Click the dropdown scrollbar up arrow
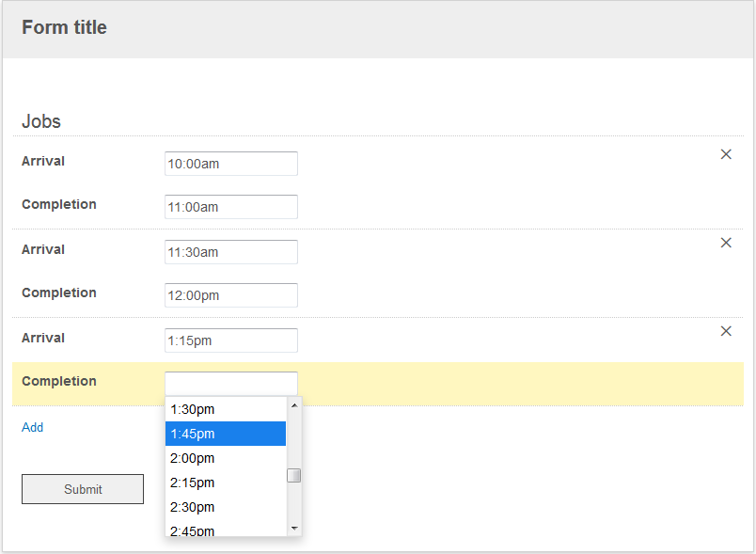Viewport: 756px width, 554px height. [x=294, y=405]
